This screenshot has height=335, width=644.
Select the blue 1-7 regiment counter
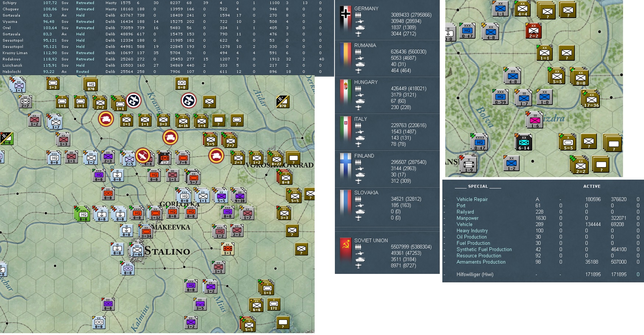pos(523,98)
